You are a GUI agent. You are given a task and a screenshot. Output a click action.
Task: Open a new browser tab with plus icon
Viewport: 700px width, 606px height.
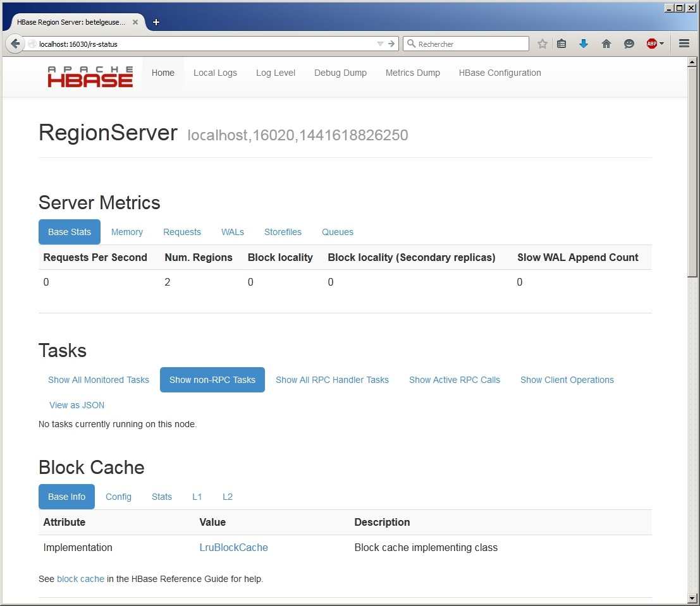(x=156, y=22)
